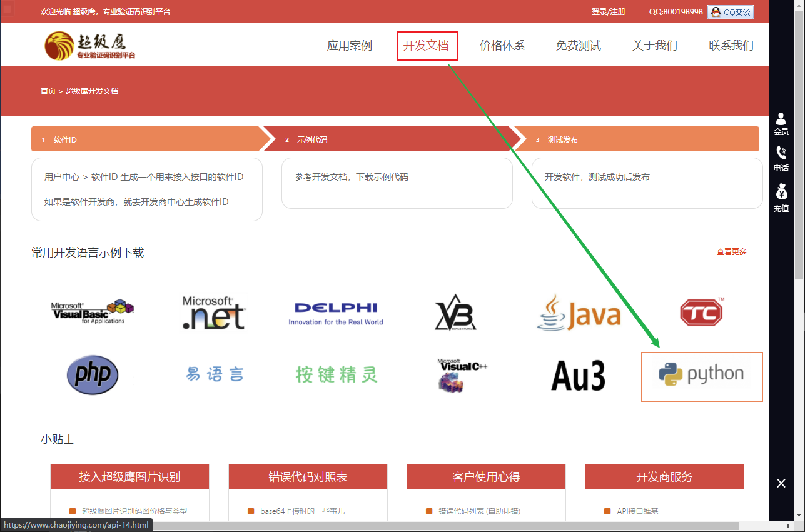Screen dimensions: 805x532
Task: Start a QQ交谈 chat session
Action: [x=730, y=11]
